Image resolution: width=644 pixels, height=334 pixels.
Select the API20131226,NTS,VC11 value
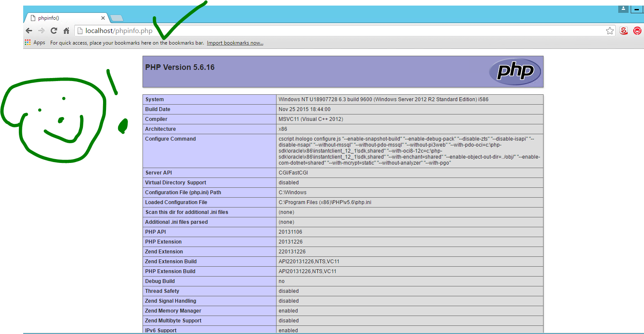pos(307,271)
